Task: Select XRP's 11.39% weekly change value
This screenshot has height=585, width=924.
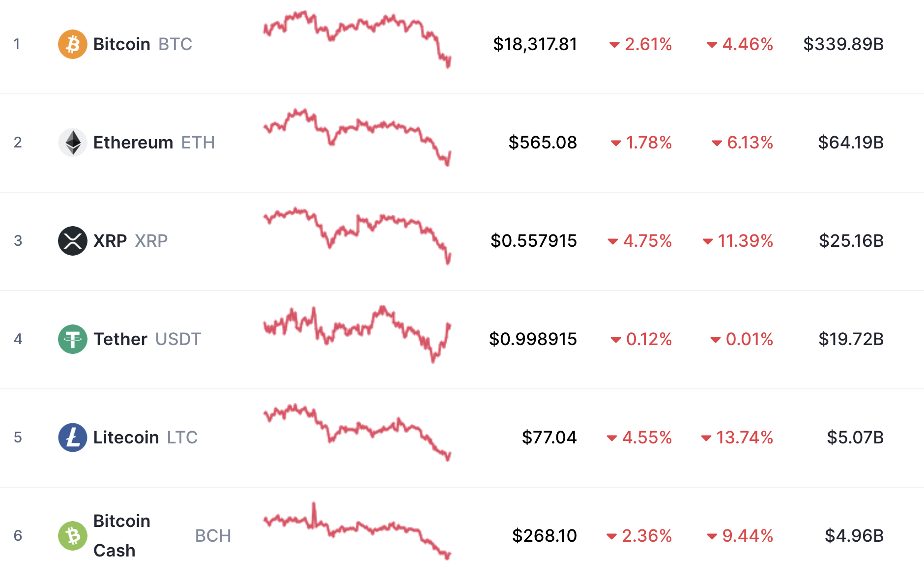Action: [738, 241]
